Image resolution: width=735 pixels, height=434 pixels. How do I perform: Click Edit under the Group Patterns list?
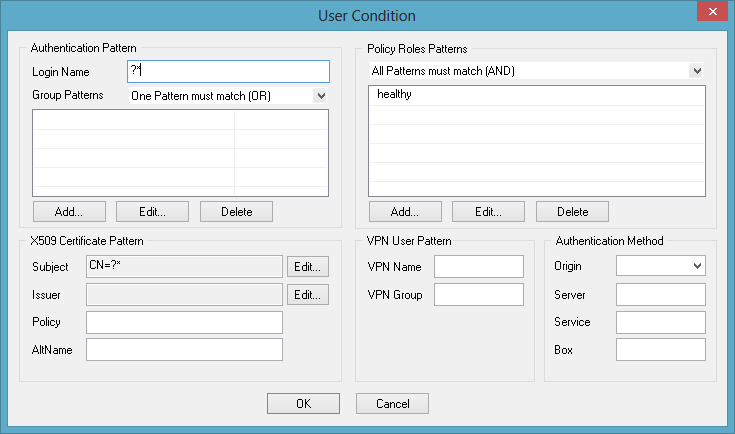[x=152, y=212]
